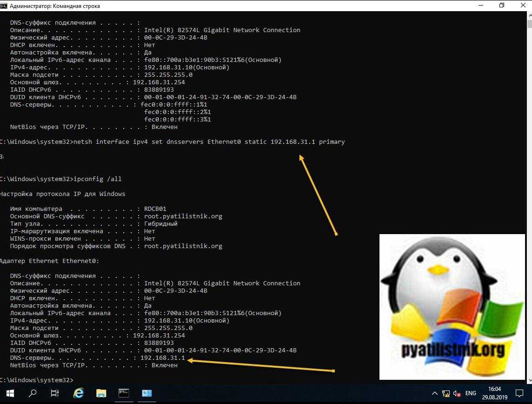Viewport: 532px width, 404px height.
Task: Open Task View from the taskbar
Action: point(55,393)
